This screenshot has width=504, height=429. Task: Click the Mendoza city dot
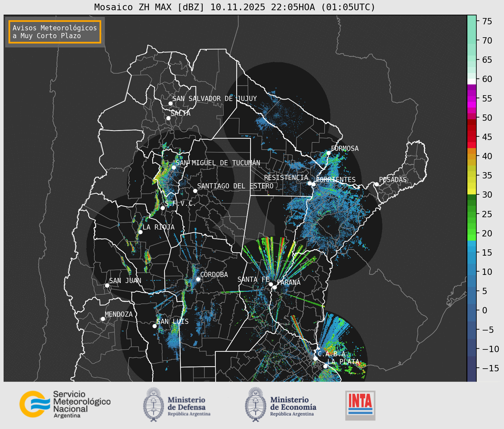pyautogui.click(x=103, y=319)
